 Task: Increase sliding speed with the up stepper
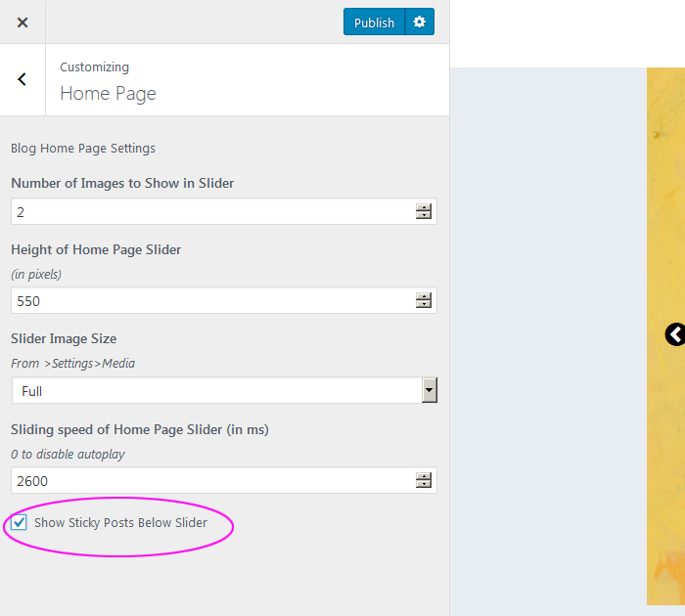[x=424, y=476]
